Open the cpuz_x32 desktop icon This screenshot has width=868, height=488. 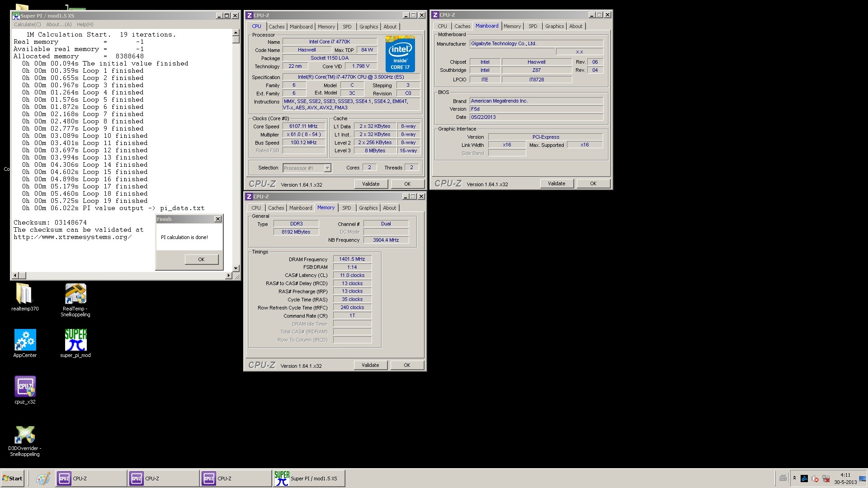pos(25,387)
